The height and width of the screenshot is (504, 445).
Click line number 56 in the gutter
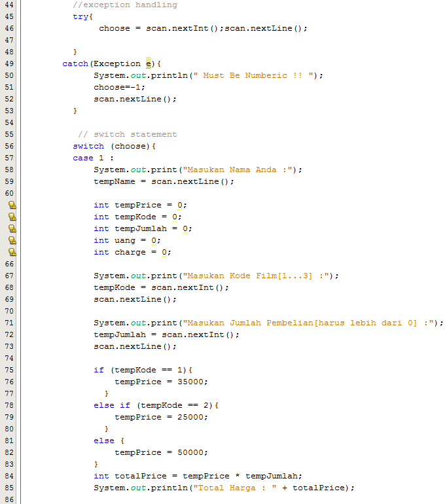click(x=9, y=146)
